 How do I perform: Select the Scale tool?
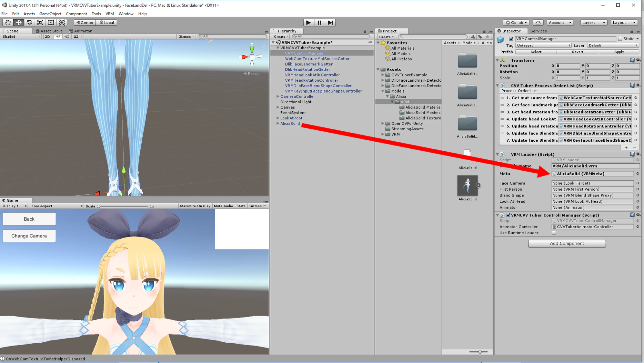[x=40, y=22]
